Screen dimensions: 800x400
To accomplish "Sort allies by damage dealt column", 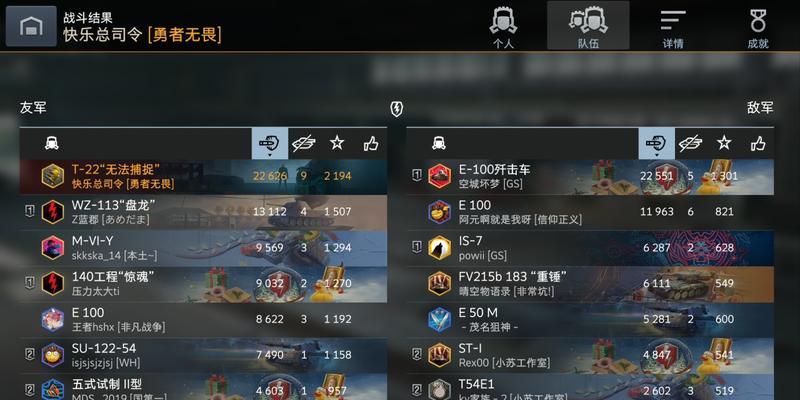I will (269, 143).
